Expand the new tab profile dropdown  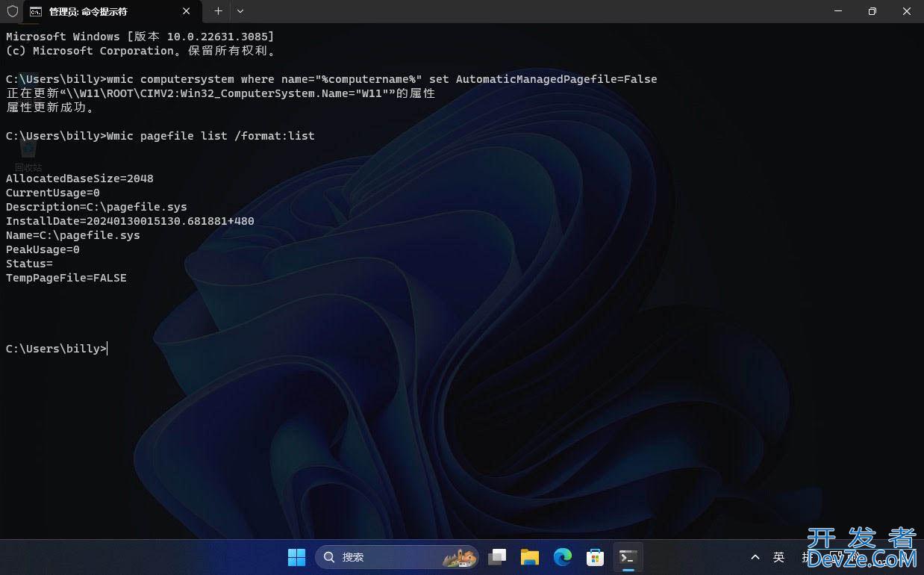click(240, 11)
